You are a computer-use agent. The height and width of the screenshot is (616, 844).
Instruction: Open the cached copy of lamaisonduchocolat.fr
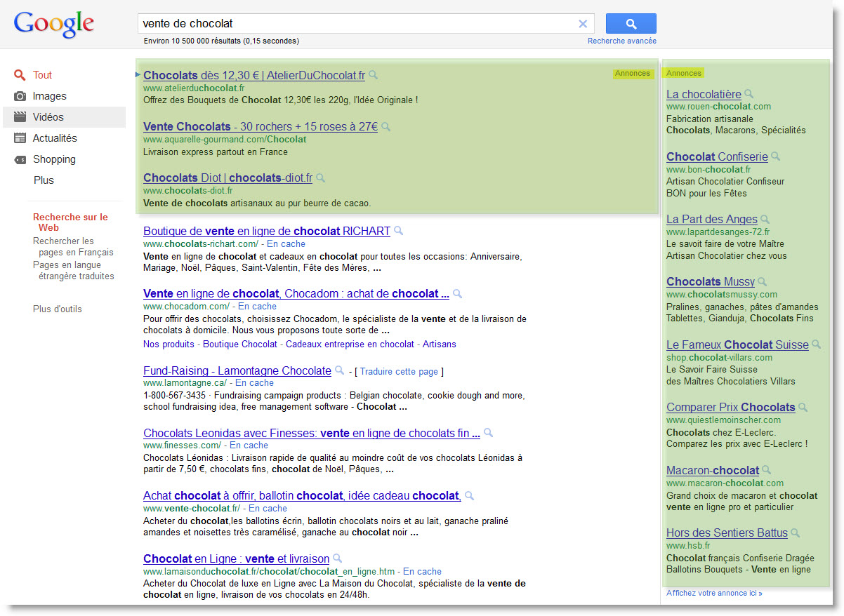(422, 571)
